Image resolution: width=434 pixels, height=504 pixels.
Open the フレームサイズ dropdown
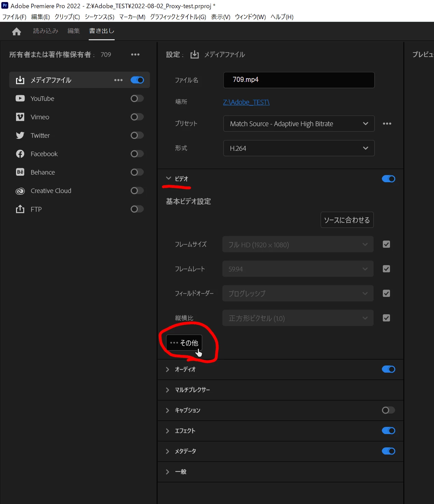pyautogui.click(x=298, y=244)
